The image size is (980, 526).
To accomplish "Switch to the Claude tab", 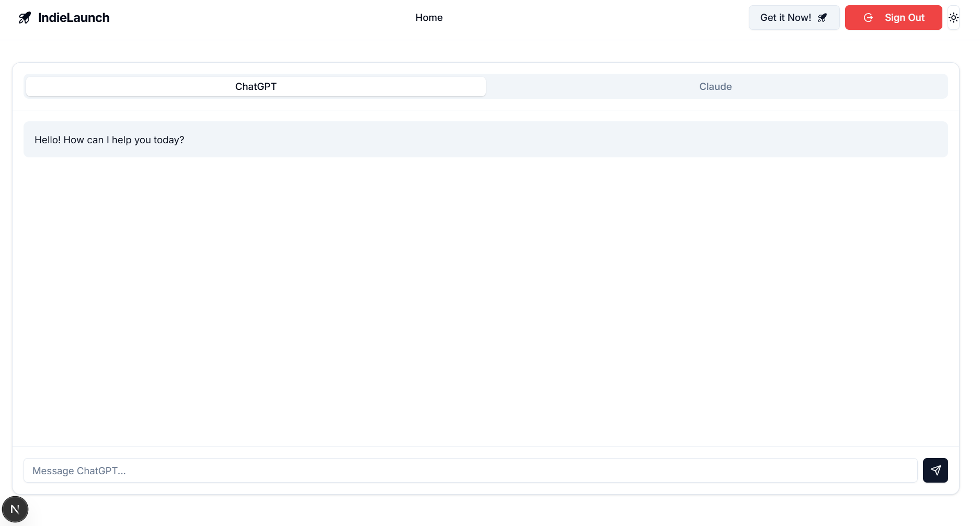I will 715,87.
